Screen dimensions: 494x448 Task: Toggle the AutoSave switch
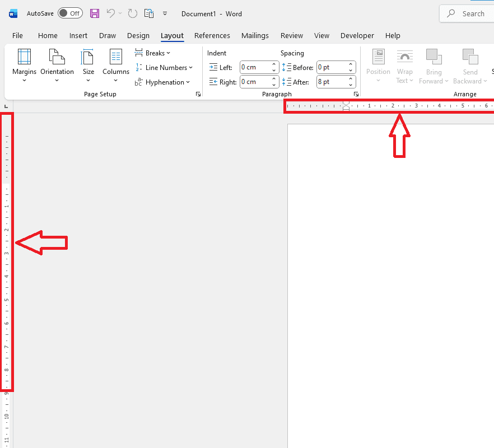point(70,13)
